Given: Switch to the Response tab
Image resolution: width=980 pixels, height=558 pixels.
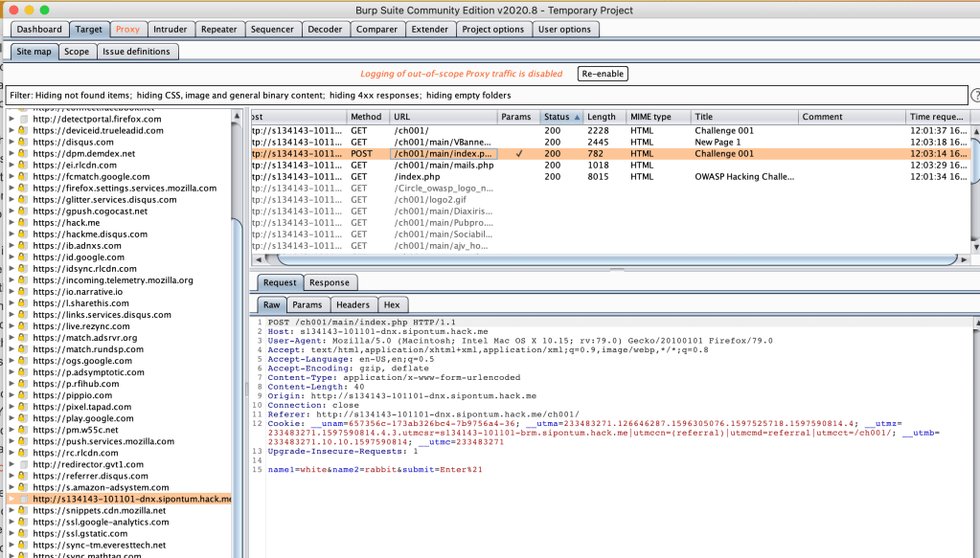Looking at the screenshot, I should click(x=329, y=282).
